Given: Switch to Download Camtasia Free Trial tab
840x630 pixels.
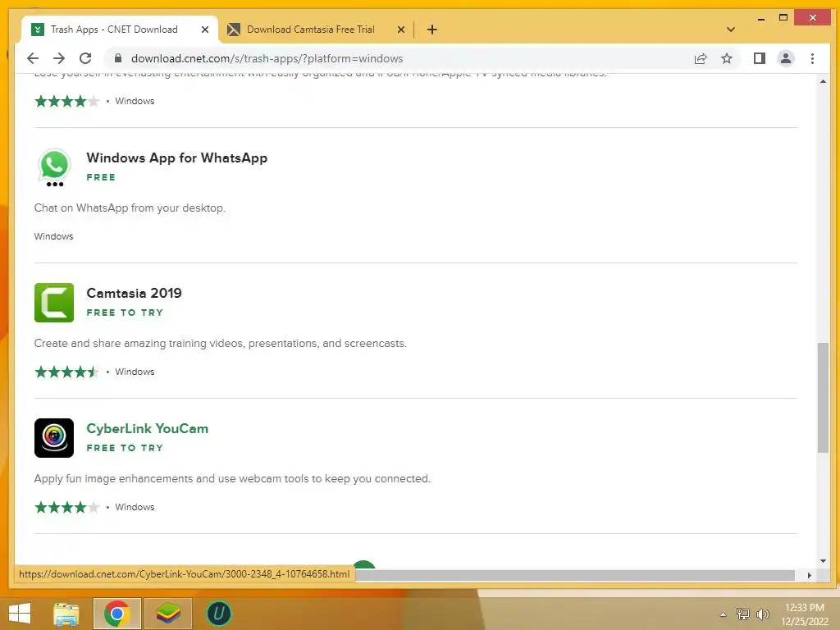Looking at the screenshot, I should click(x=311, y=30).
